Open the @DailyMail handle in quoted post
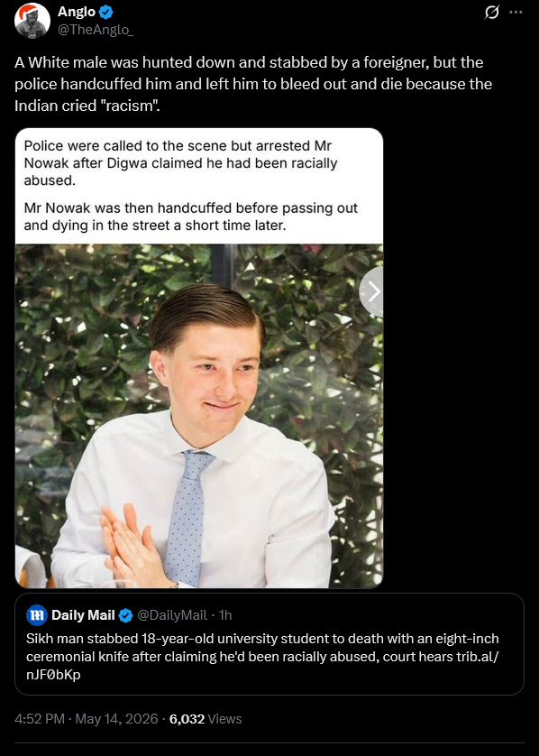Viewport: 539px width, 756px height. click(x=172, y=615)
